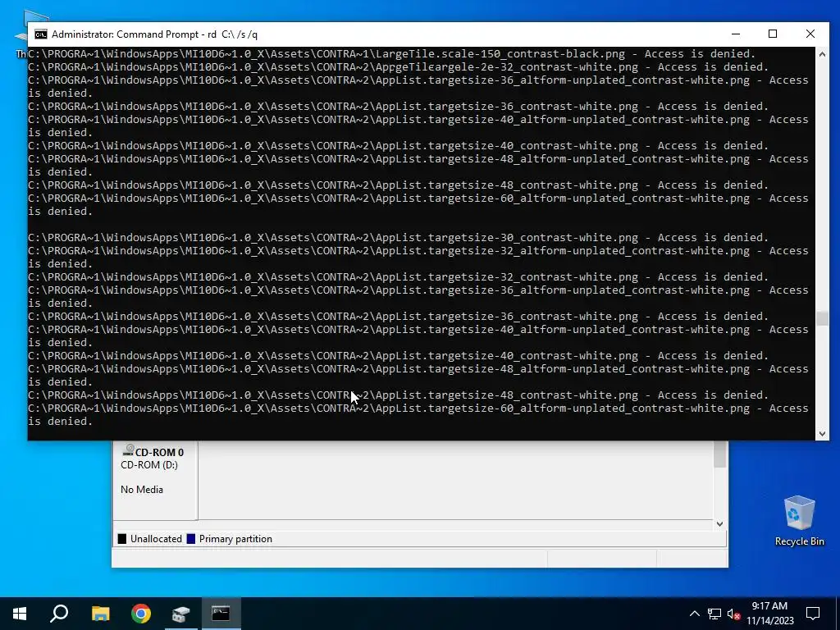The image size is (840, 630).
Task: Open the Windows Start menu
Action: [20, 614]
